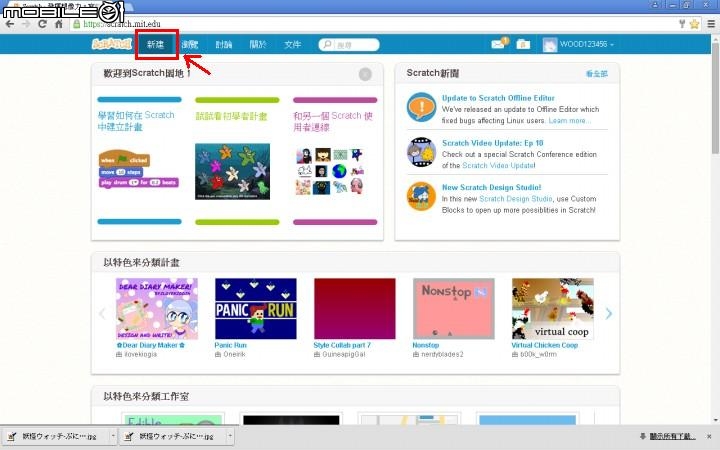Go to browser home page icon
Viewport: 720px width, 450px height.
coord(58,24)
